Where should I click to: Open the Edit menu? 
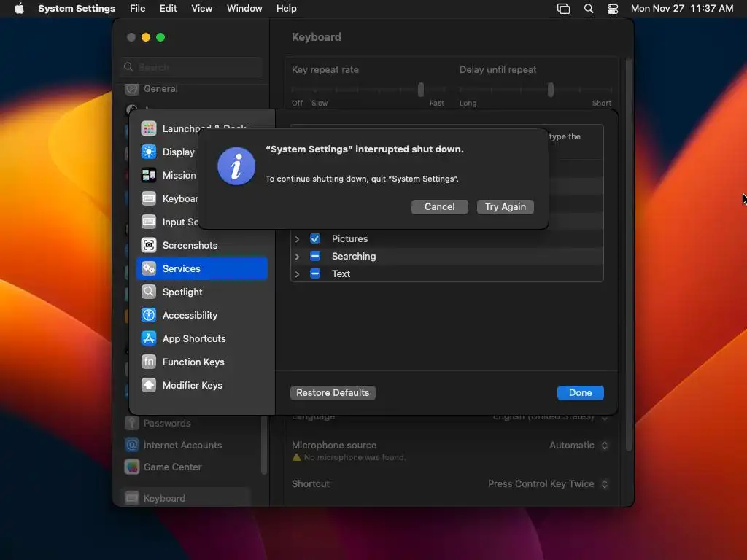pos(169,9)
